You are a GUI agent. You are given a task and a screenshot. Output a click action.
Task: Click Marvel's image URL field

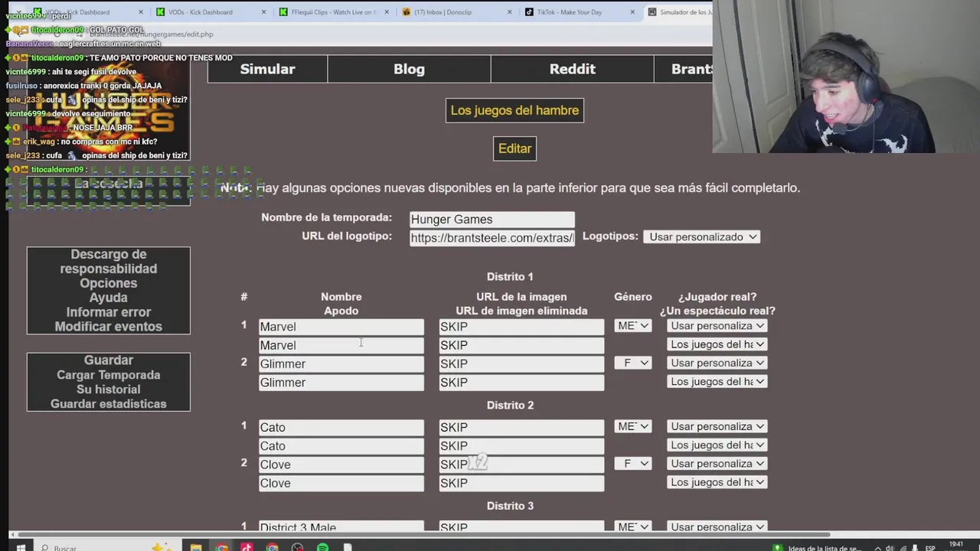pyautogui.click(x=521, y=327)
